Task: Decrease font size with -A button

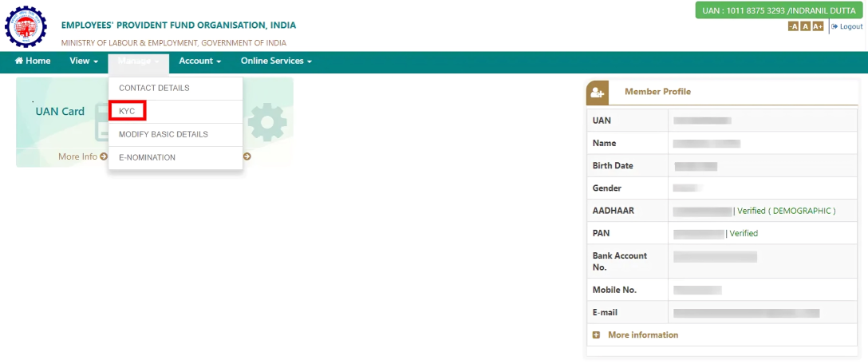Action: 793,26
